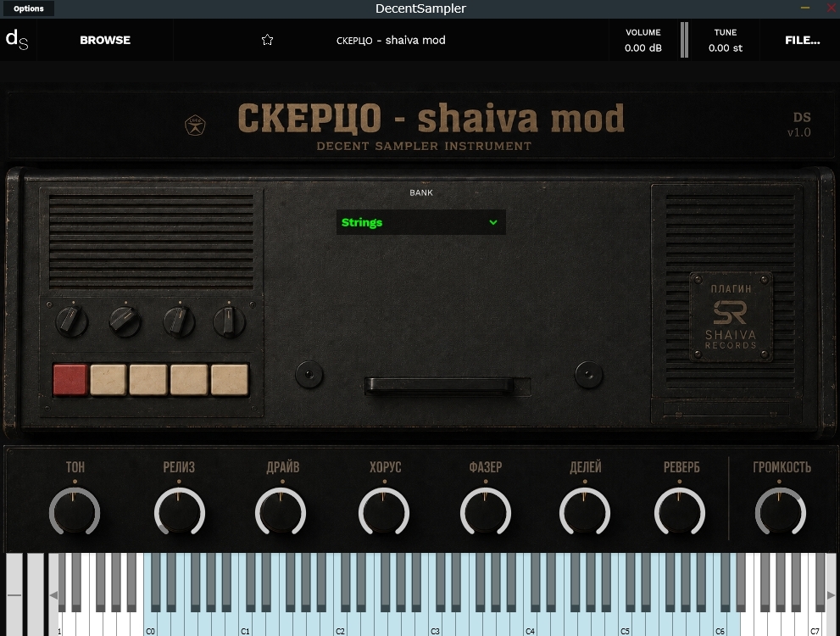The image size is (840, 636).
Task: Click the volume level meter bar
Action: pyautogui.click(x=684, y=40)
